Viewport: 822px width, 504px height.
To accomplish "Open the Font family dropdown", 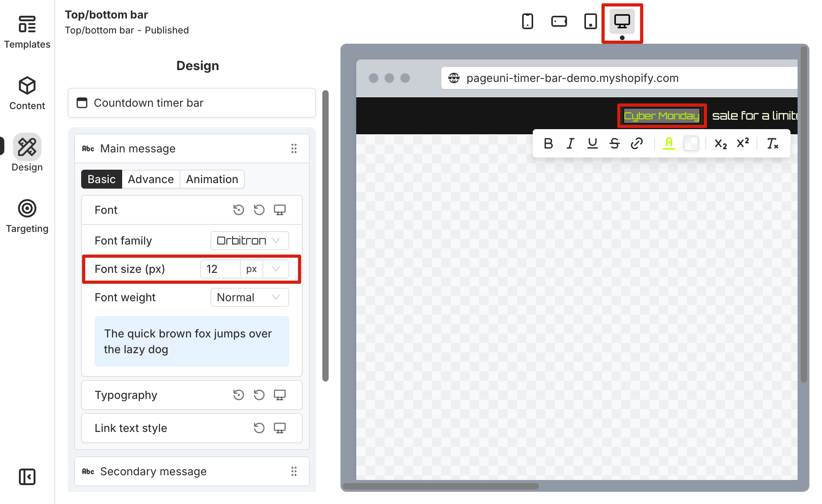I will coord(249,241).
